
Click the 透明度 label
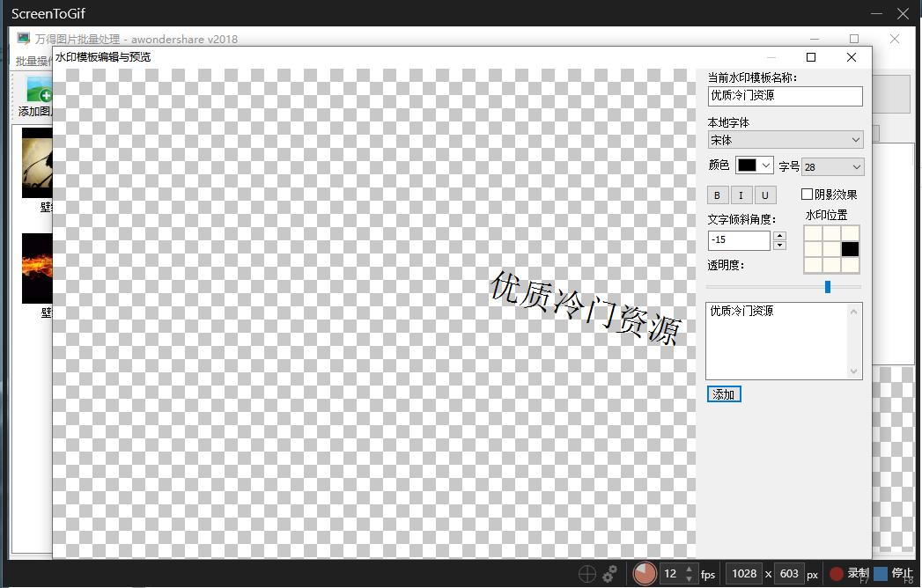pos(726,265)
